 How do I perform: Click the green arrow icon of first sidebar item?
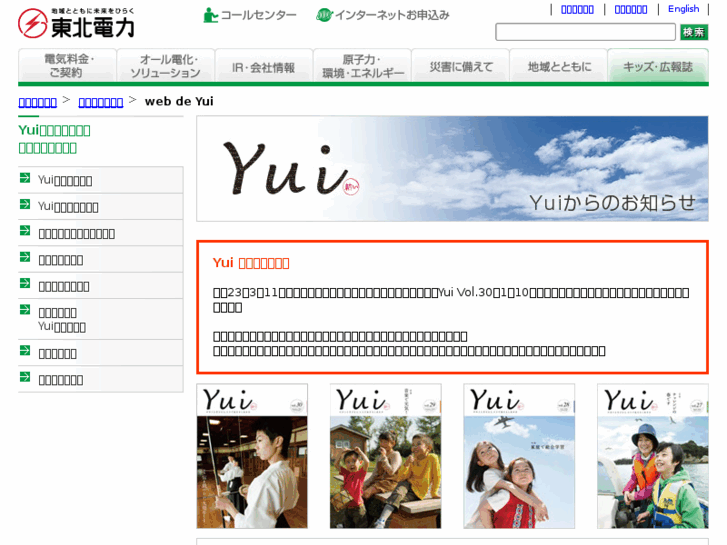click(25, 178)
